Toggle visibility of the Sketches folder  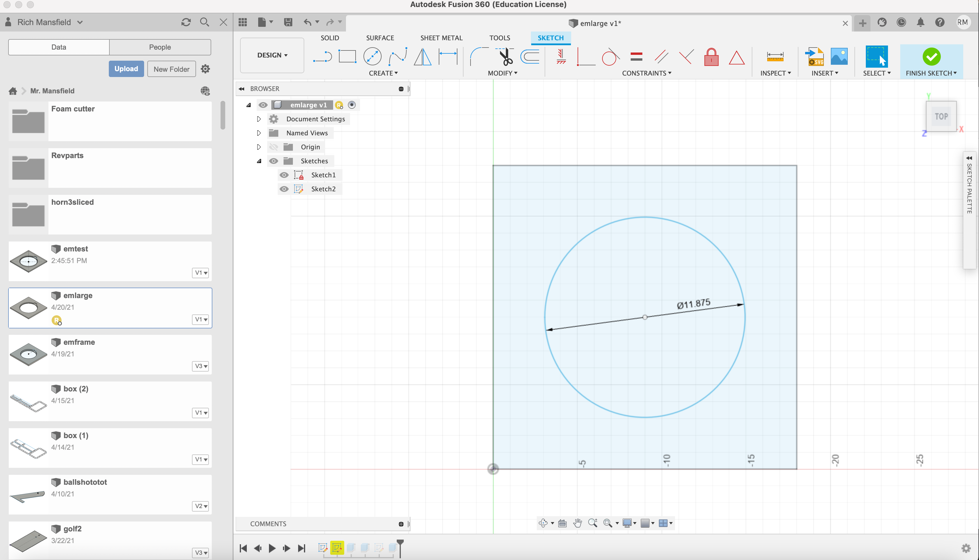coord(274,161)
